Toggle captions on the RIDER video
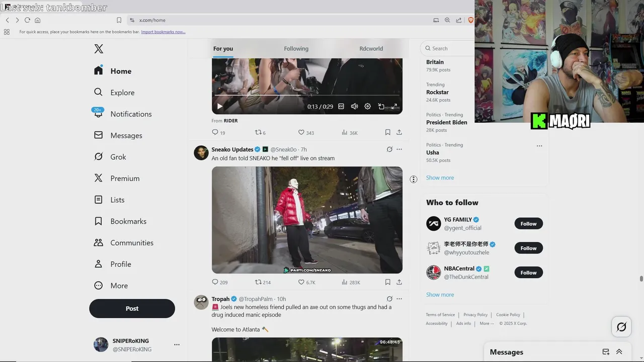Screen dimensions: 644x362 pos(341,107)
